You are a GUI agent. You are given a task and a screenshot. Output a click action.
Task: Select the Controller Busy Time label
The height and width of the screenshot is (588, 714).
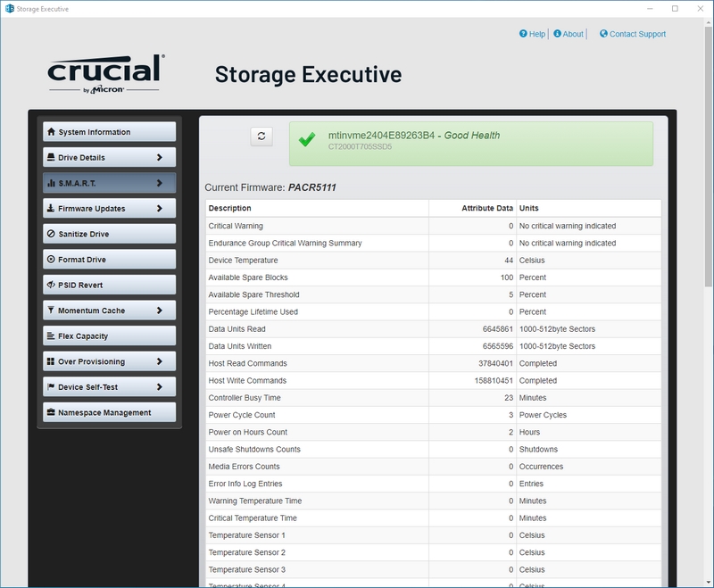click(x=245, y=398)
